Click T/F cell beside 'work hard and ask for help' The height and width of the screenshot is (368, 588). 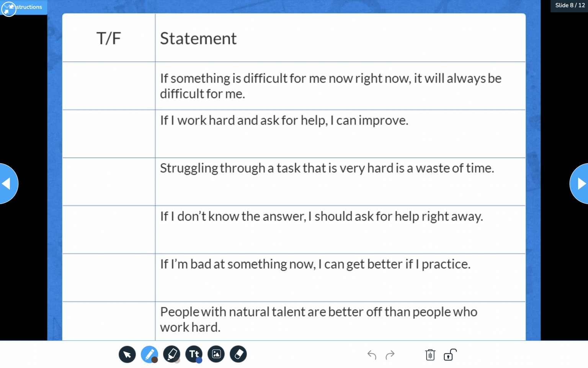point(109,134)
